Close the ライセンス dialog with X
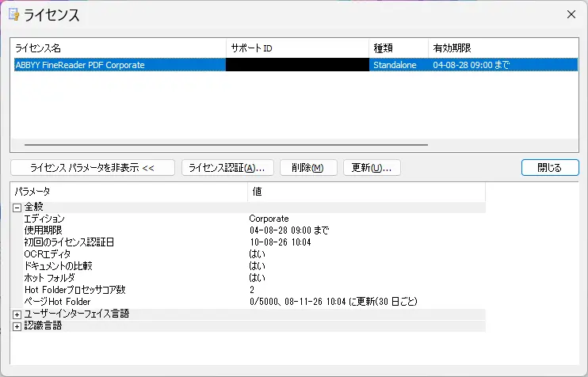Image resolution: width=588 pixels, height=377 pixels. pyautogui.click(x=571, y=14)
